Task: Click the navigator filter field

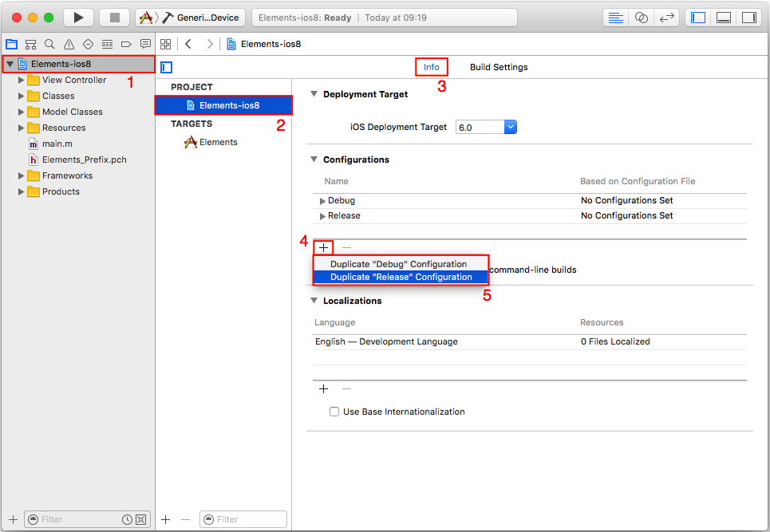Action: (76, 519)
